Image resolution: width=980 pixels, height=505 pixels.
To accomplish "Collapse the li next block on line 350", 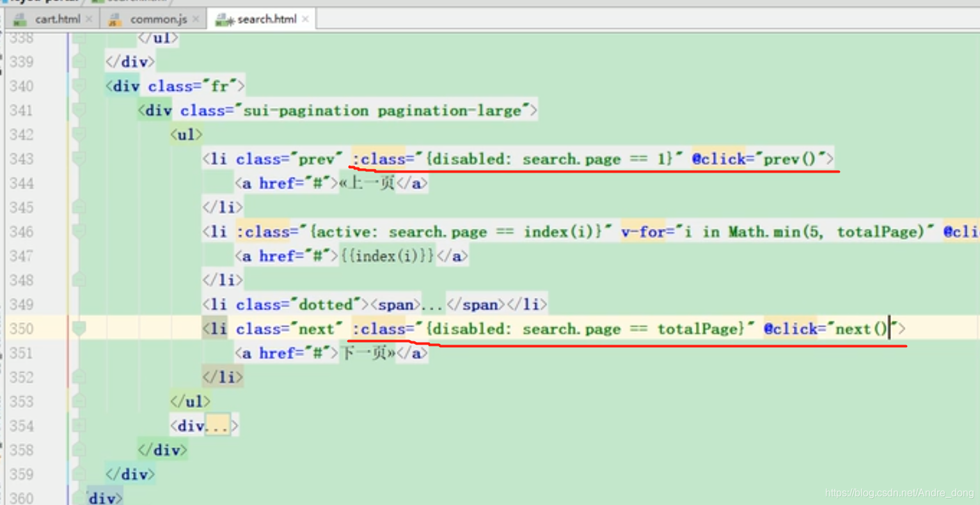I will (x=79, y=329).
